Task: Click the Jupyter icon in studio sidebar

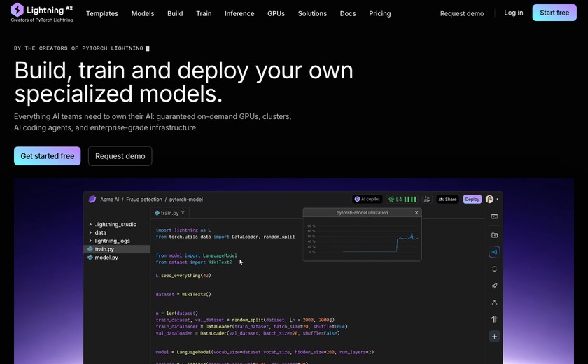Action: [x=494, y=269]
